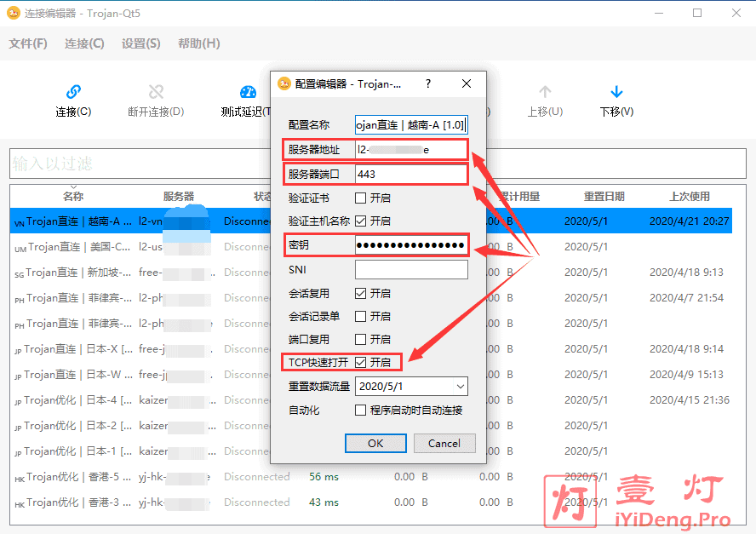Open the 帮助(H) menu
The width and height of the screenshot is (756, 534).
pos(198,43)
